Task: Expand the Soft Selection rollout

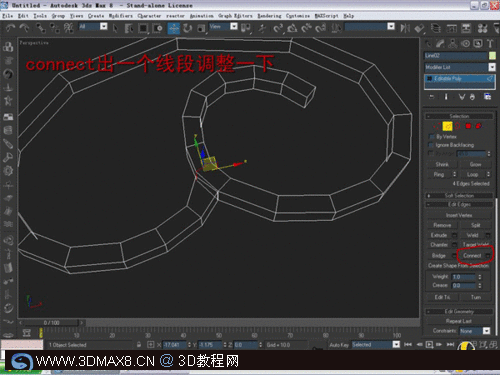Action: pyautogui.click(x=459, y=196)
